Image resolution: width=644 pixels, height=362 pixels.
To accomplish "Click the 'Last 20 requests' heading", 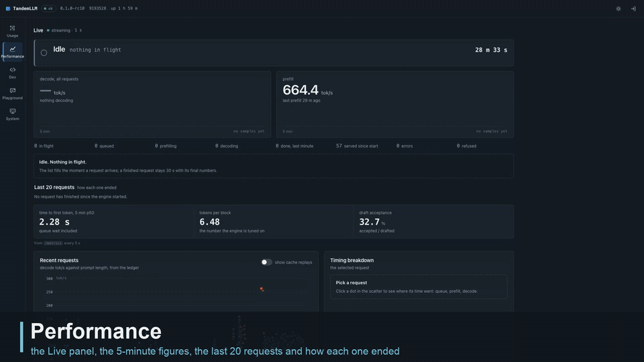I will pos(54,187).
